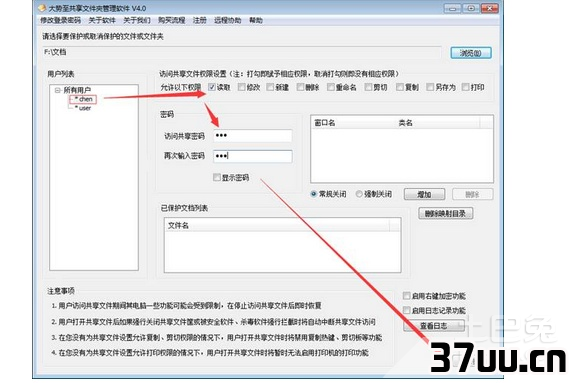Image resolution: width=579 pixels, height=383 pixels.
Task: Open the 注册 menu
Action: click(200, 20)
